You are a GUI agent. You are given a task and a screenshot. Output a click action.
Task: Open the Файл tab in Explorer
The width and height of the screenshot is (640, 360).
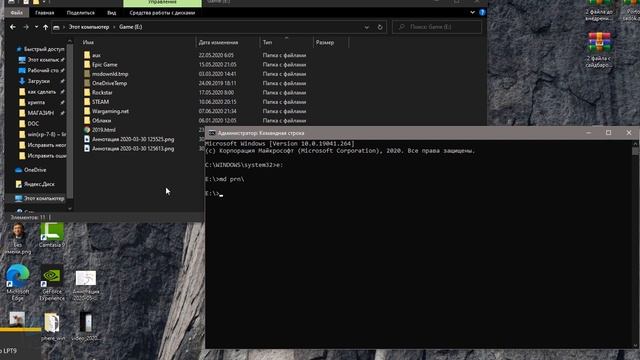[16, 13]
